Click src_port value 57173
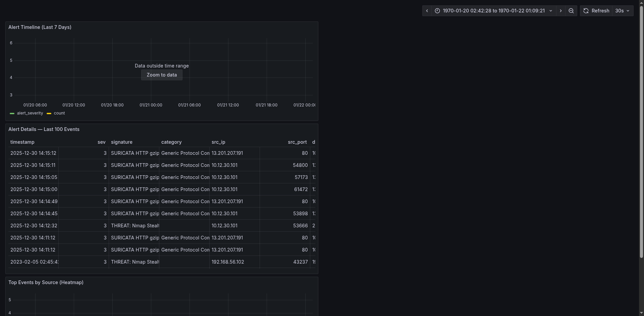 pos(301,177)
